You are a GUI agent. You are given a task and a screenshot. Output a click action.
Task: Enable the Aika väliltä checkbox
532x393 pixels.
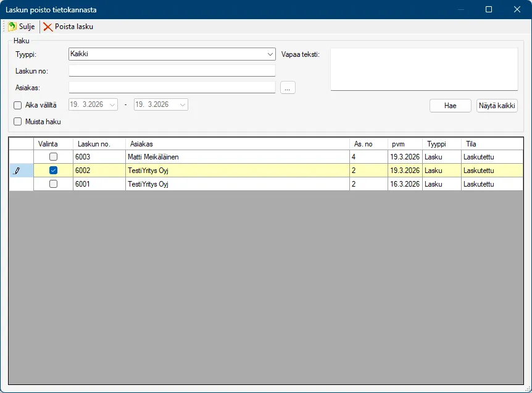pyautogui.click(x=18, y=105)
